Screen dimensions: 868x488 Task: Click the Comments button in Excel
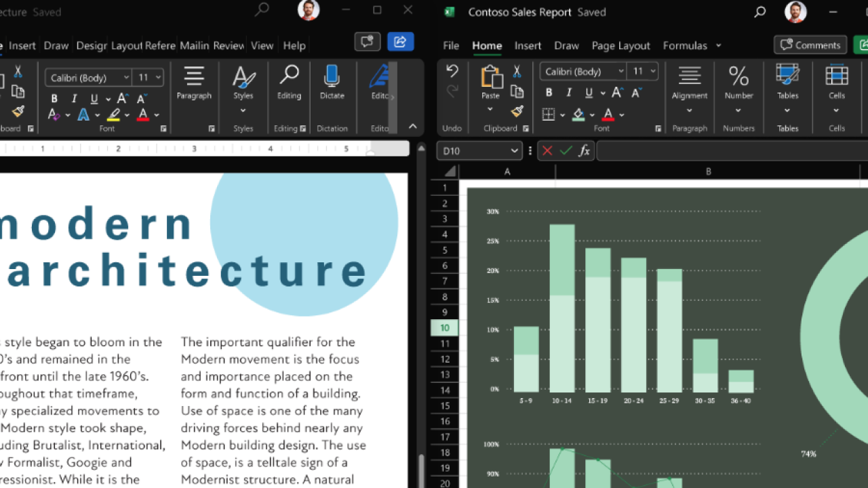(810, 45)
